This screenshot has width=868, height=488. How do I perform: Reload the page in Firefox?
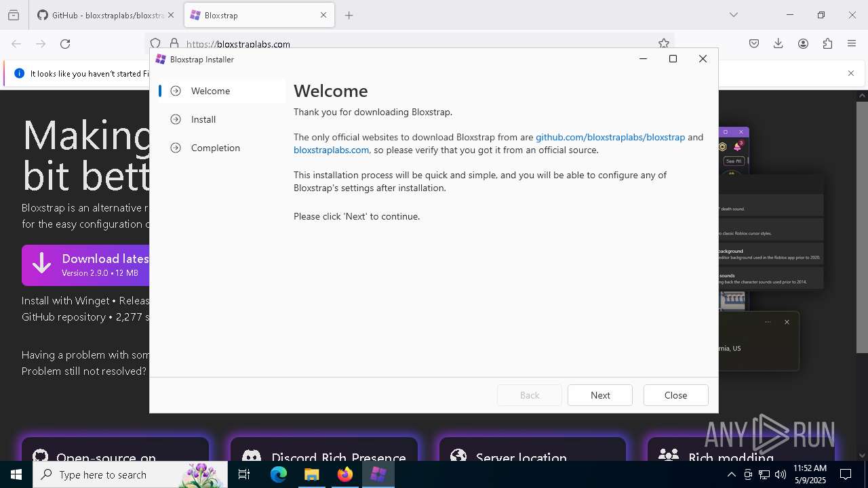pyautogui.click(x=65, y=44)
